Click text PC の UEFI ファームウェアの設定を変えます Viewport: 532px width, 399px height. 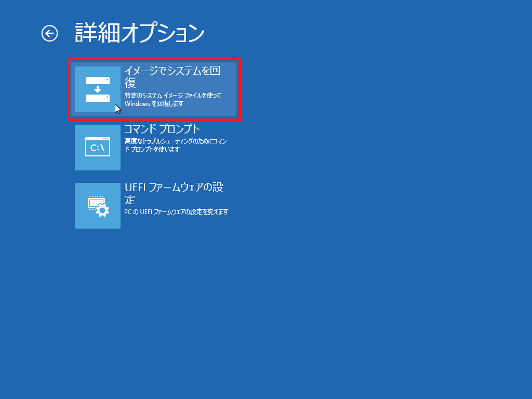(x=177, y=212)
